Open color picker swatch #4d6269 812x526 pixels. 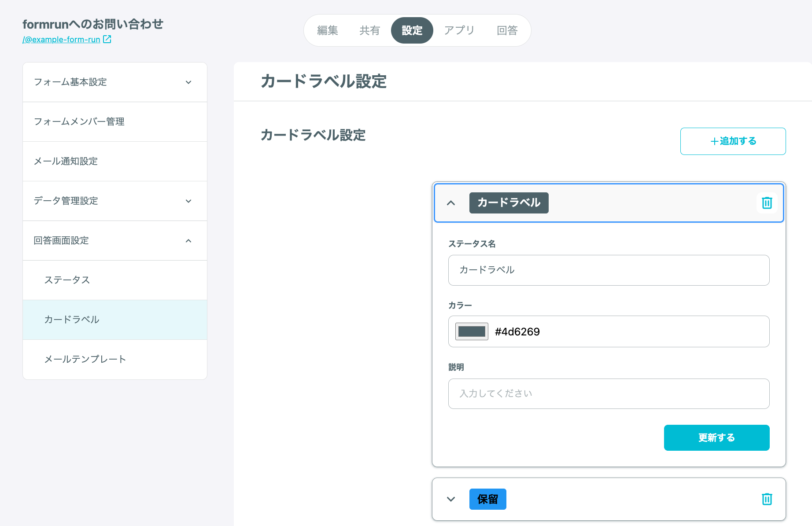pyautogui.click(x=472, y=331)
